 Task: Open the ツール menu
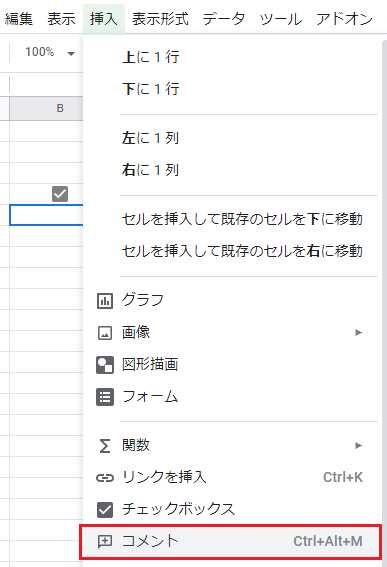[x=281, y=18]
